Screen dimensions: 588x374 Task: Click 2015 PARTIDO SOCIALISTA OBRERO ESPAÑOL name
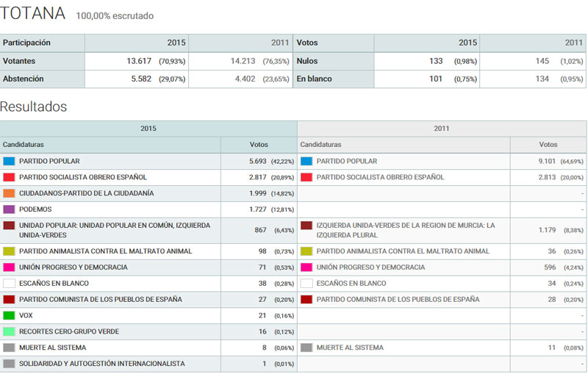[x=83, y=177]
